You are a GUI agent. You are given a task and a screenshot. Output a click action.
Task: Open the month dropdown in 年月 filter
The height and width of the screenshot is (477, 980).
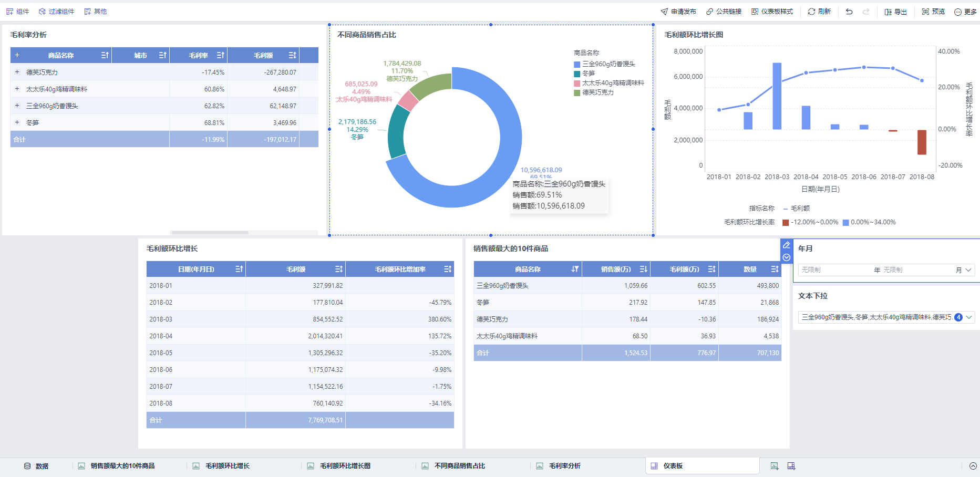coord(968,270)
